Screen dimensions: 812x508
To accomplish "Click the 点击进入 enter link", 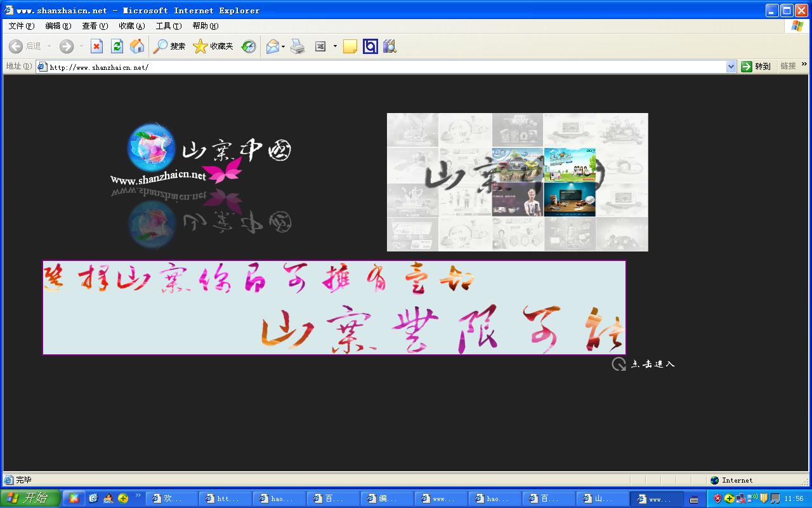I will pos(643,364).
